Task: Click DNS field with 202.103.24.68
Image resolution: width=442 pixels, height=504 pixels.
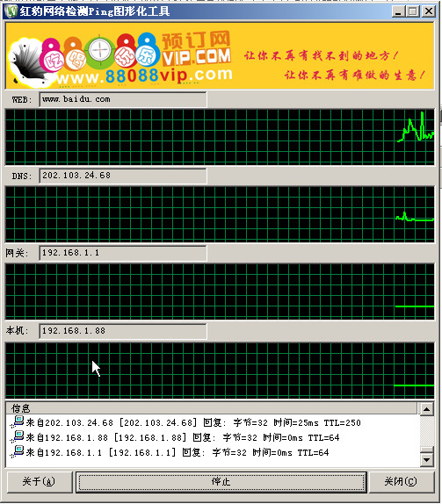Action: click(x=123, y=176)
